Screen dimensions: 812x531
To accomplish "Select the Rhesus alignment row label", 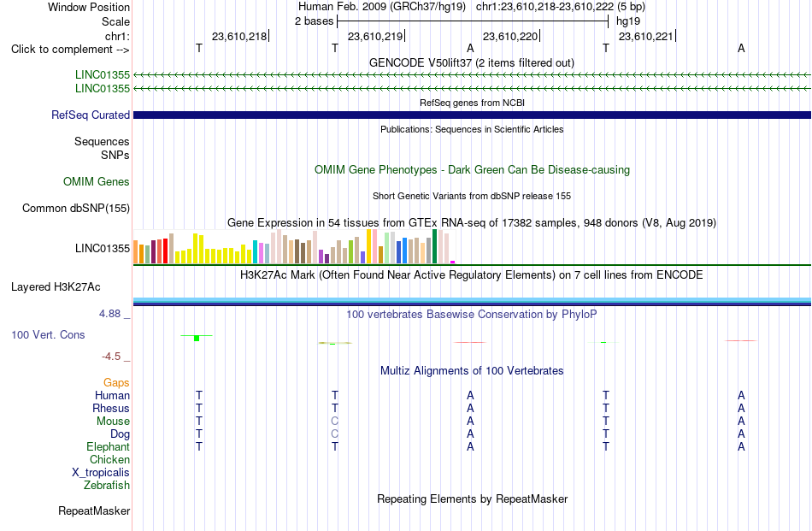I will (x=111, y=408).
